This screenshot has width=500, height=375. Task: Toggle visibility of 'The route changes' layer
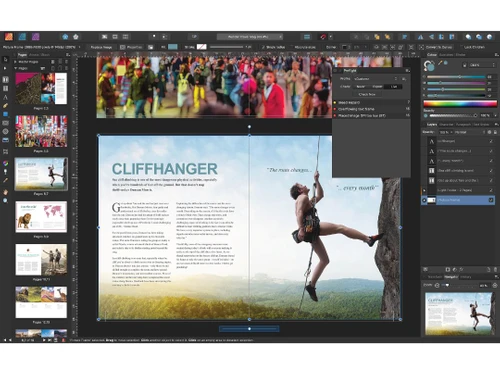click(x=491, y=151)
